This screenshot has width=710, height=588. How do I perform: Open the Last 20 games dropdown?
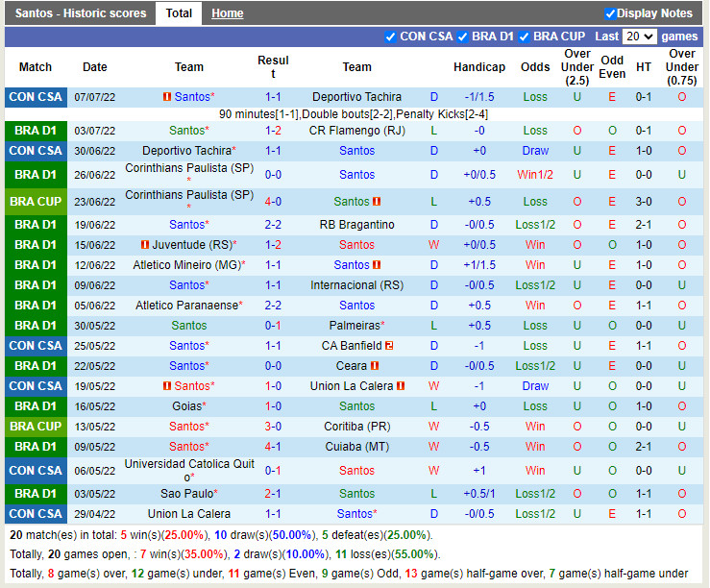click(x=639, y=37)
